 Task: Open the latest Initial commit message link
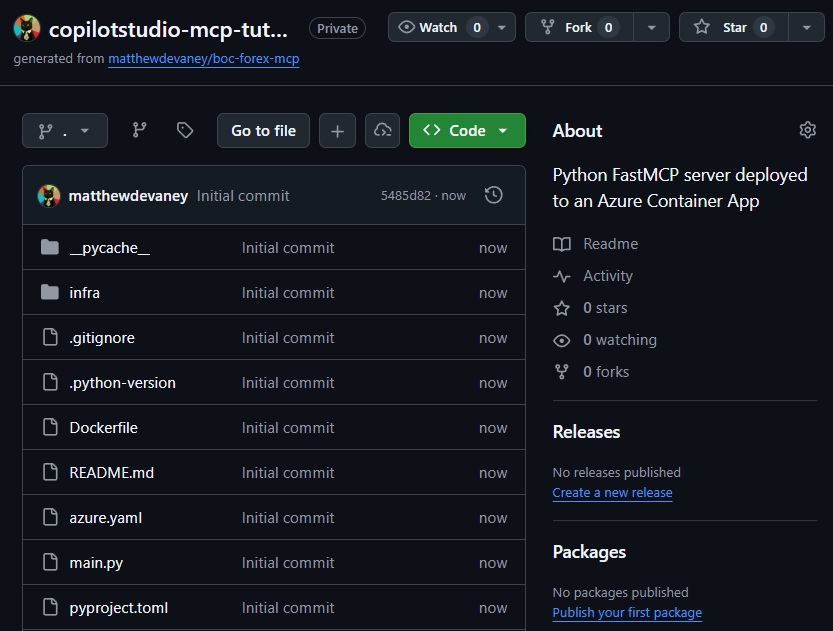click(x=243, y=196)
